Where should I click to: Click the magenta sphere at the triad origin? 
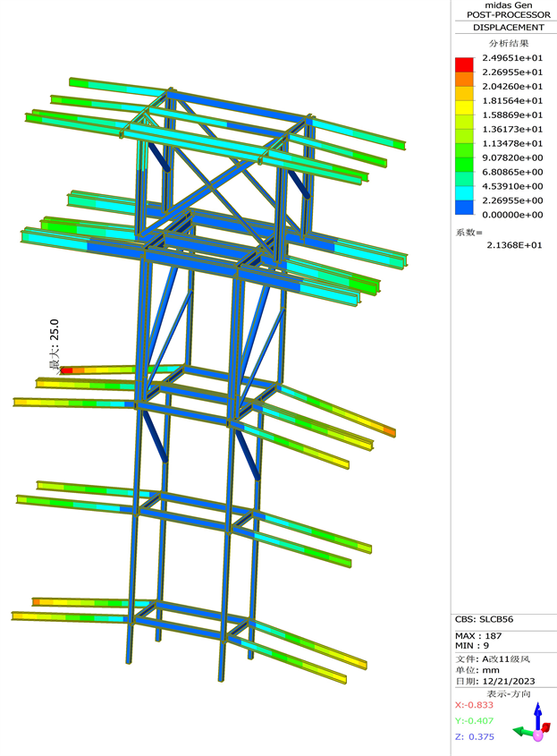538,735
